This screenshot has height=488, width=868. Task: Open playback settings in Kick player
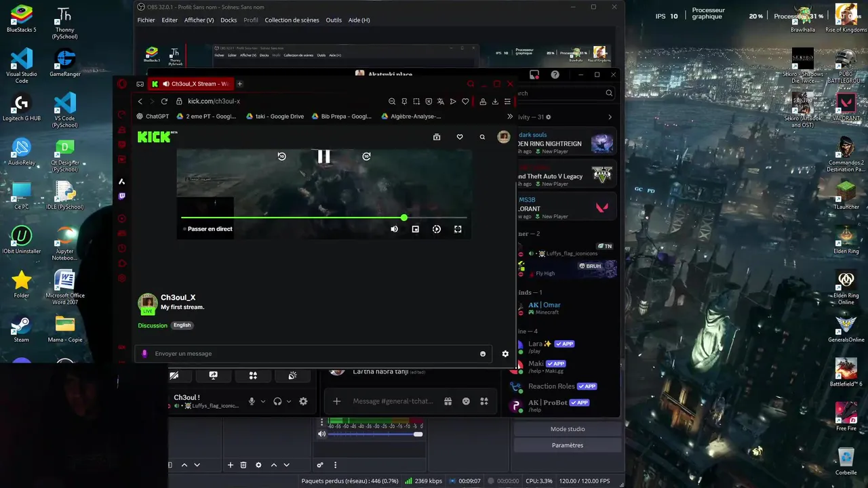click(x=437, y=229)
